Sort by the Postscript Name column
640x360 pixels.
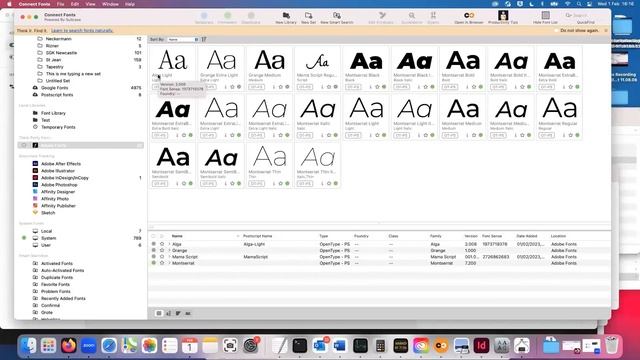click(x=258, y=236)
